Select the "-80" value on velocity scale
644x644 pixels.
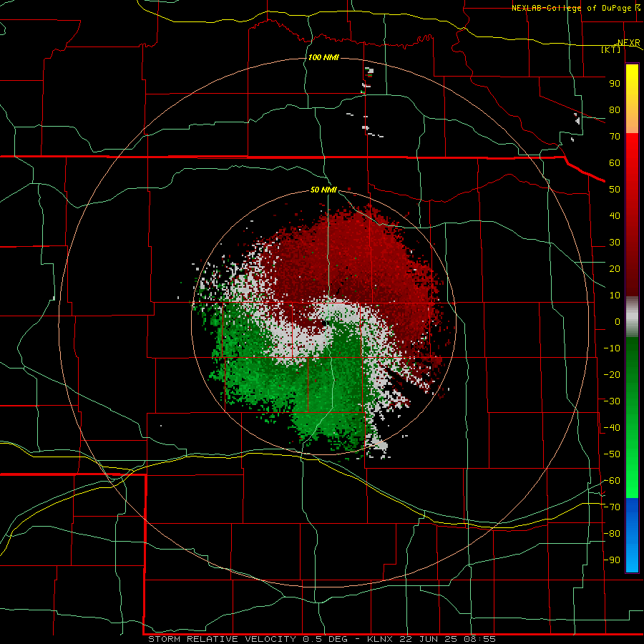tap(612, 534)
